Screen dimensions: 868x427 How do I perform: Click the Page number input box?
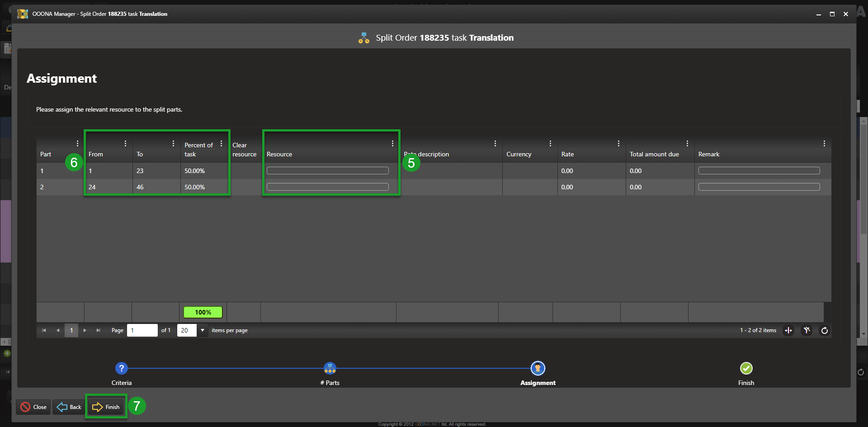(x=142, y=330)
